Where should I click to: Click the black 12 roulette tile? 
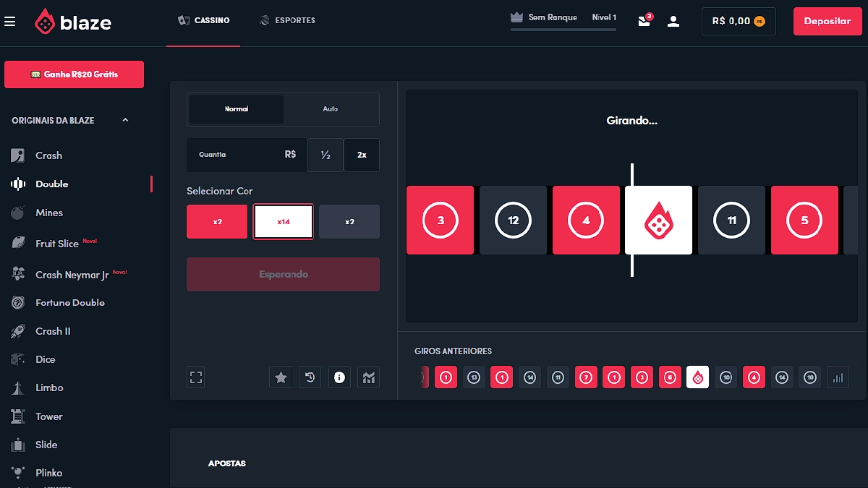tap(513, 221)
